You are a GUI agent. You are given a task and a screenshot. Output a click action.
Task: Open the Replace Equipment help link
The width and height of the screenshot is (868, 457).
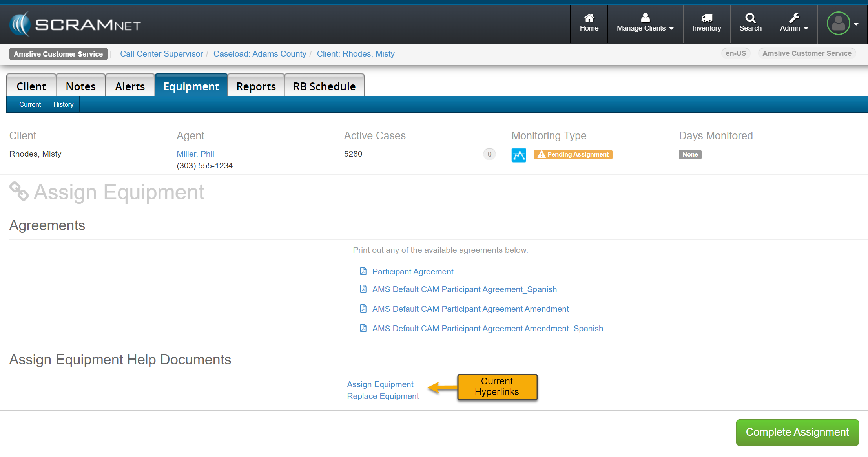(383, 396)
